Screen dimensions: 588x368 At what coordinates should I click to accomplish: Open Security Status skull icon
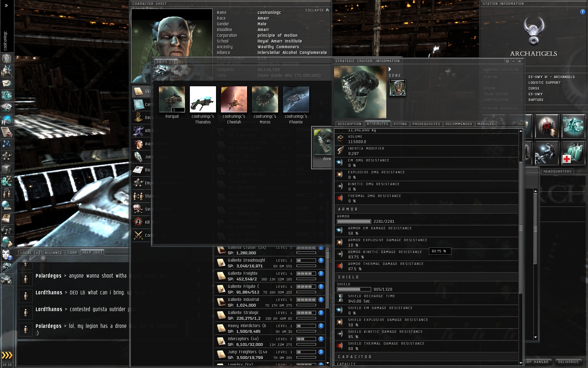tap(138, 209)
